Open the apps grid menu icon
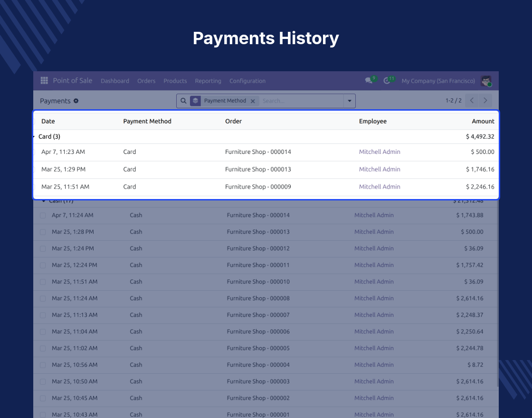 (44, 80)
